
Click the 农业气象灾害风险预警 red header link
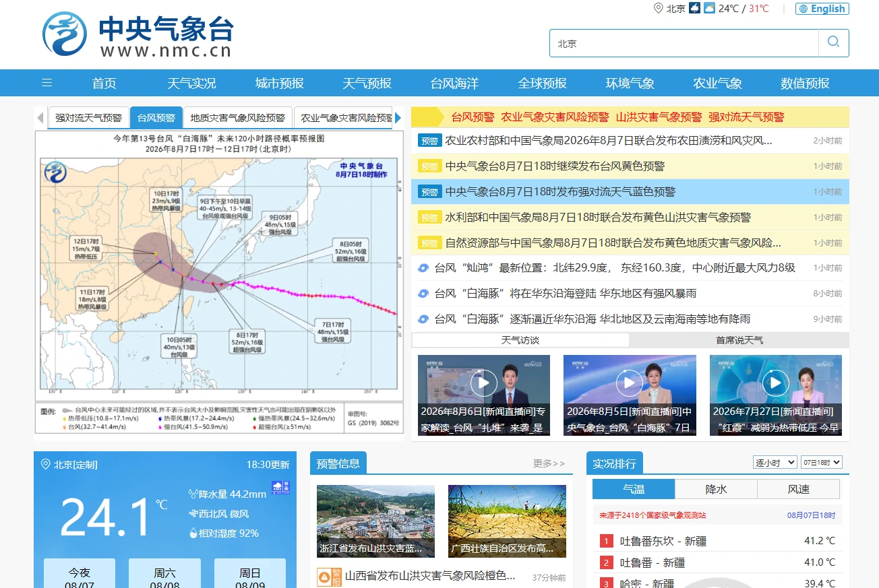(x=555, y=117)
